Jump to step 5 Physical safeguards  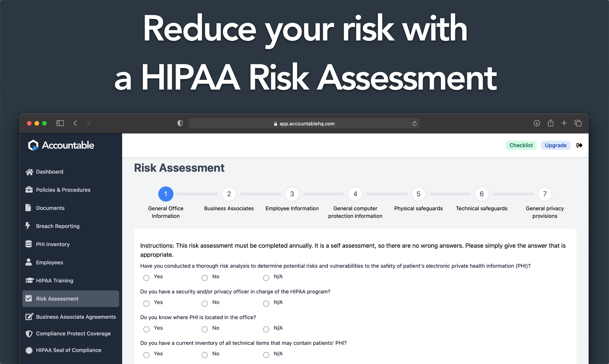tap(418, 194)
